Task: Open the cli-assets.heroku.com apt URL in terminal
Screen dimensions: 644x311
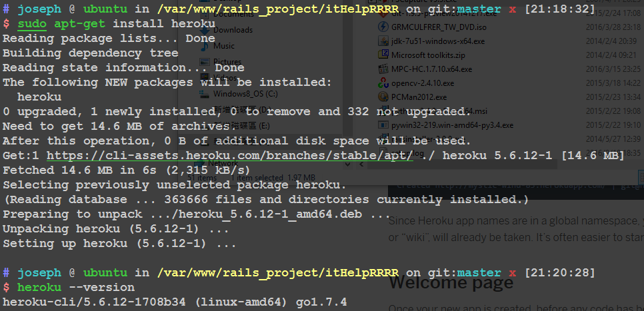Action: pyautogui.click(x=229, y=156)
